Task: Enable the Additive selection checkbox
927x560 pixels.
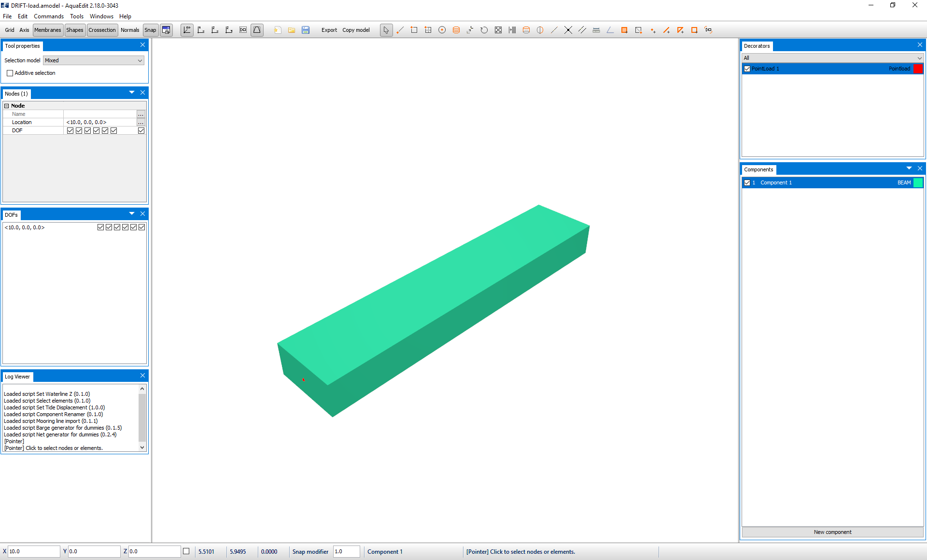Action: tap(10, 73)
